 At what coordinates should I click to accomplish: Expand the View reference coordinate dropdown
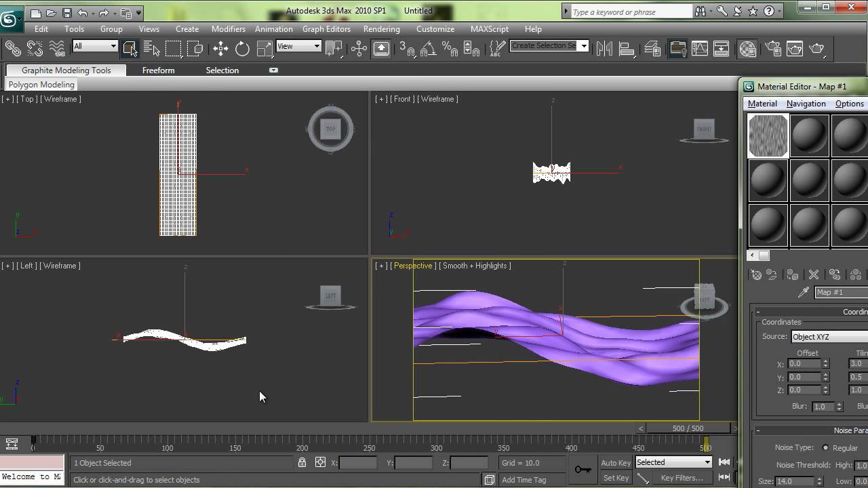click(x=298, y=46)
